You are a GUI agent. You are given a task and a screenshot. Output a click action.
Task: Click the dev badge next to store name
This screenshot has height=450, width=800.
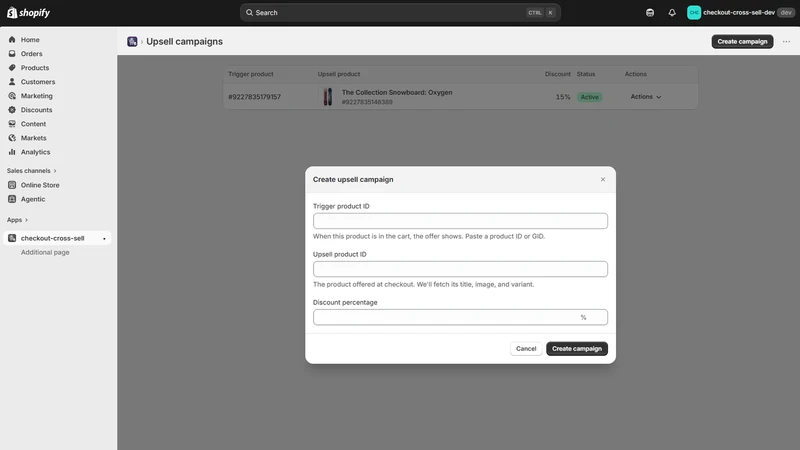pos(786,13)
